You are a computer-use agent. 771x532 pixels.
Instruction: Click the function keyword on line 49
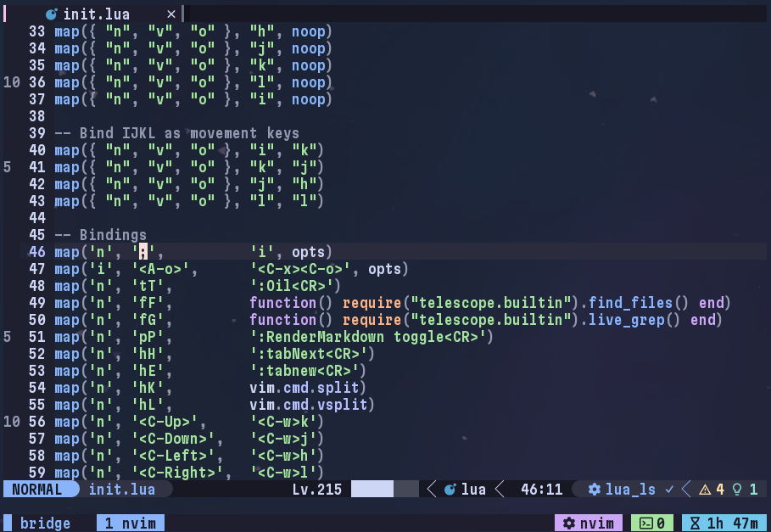click(282, 303)
